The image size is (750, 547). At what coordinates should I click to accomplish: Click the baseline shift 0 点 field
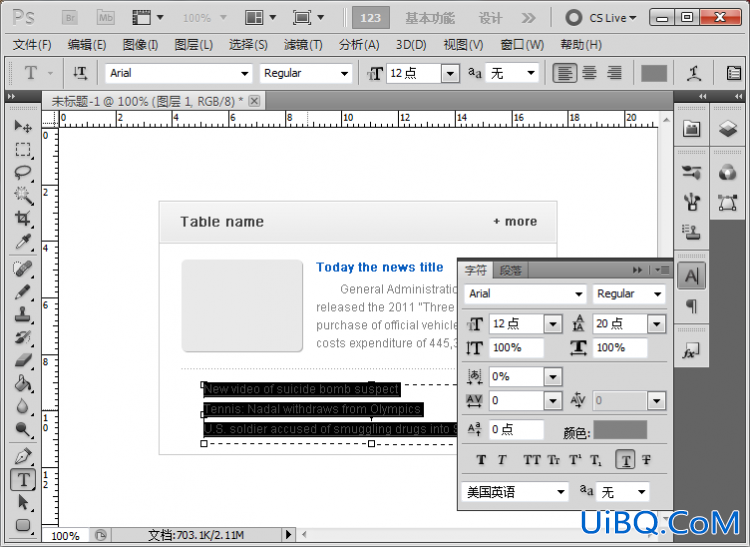[516, 429]
